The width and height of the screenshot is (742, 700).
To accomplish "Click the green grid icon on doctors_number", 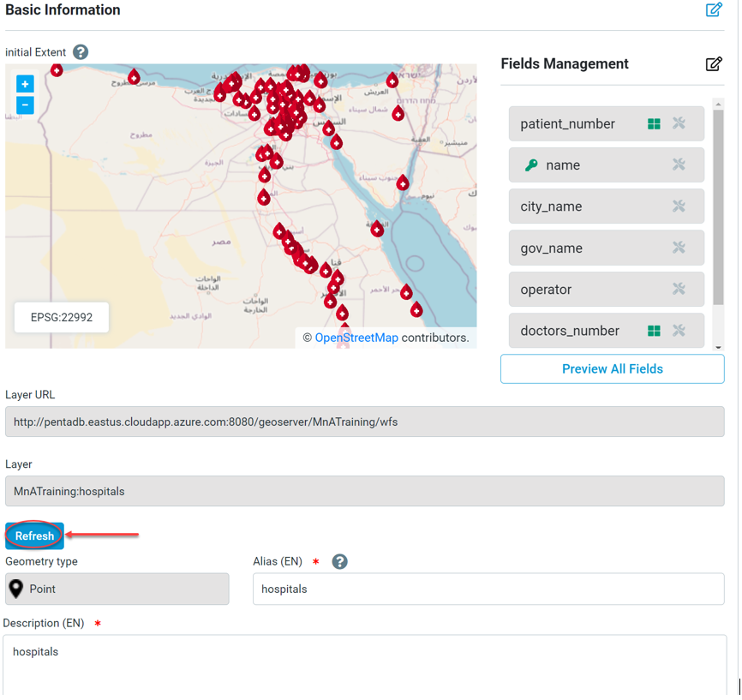I will click(x=654, y=331).
